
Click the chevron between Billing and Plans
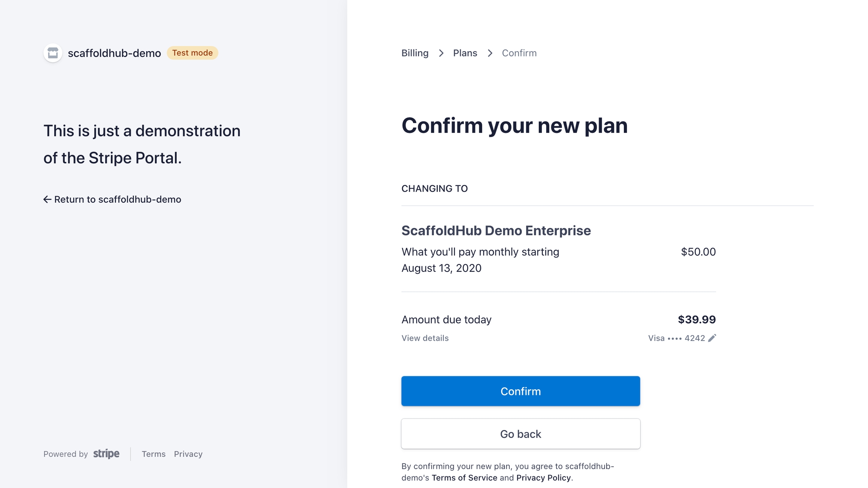[441, 53]
